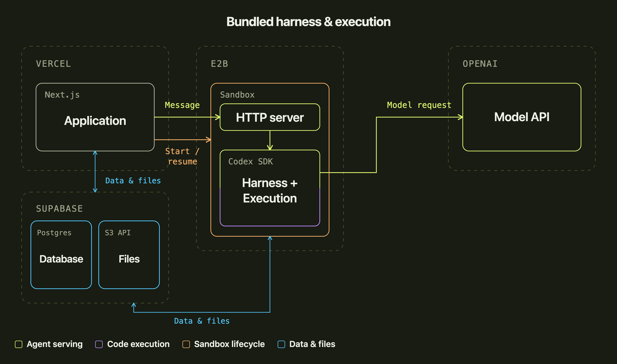Click the Data & files legend text
This screenshot has width=617, height=364.
point(312,344)
